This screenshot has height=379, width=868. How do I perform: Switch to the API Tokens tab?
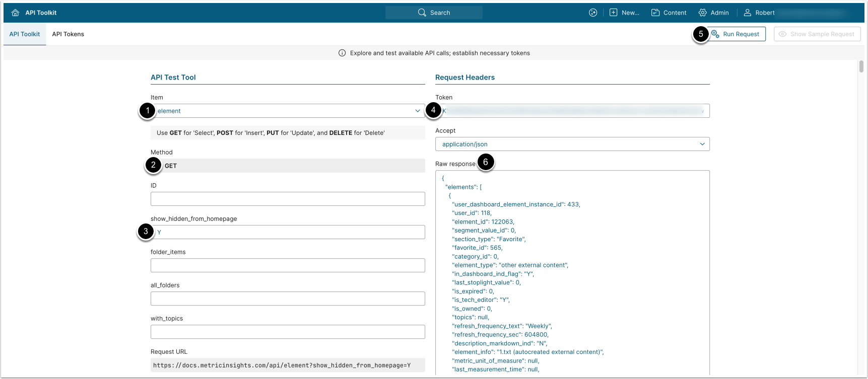tap(68, 34)
